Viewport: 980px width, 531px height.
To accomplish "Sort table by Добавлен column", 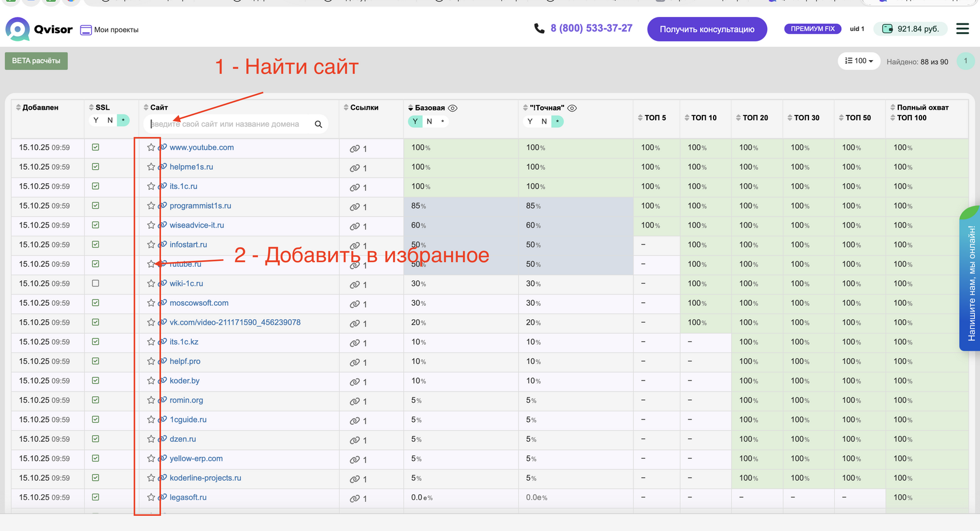I will coord(37,107).
